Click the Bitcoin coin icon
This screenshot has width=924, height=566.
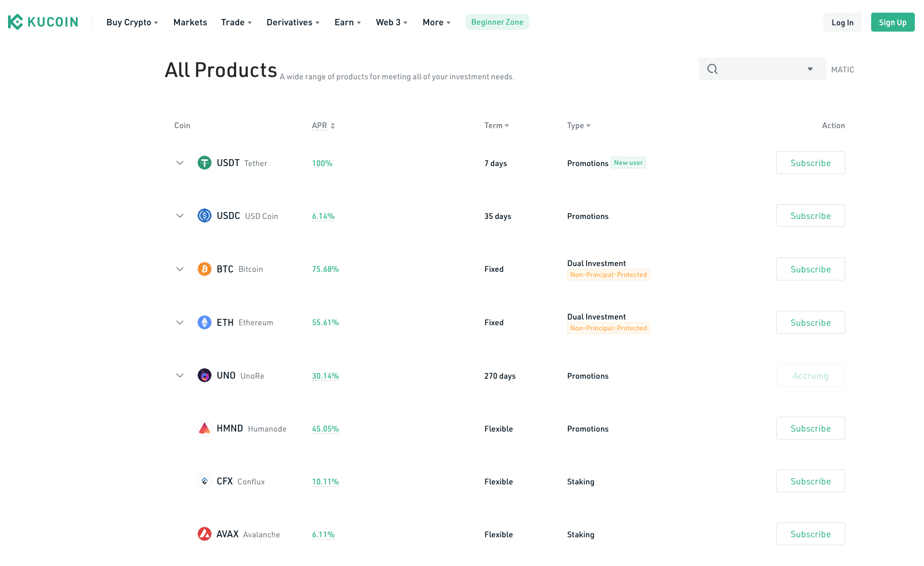(205, 269)
